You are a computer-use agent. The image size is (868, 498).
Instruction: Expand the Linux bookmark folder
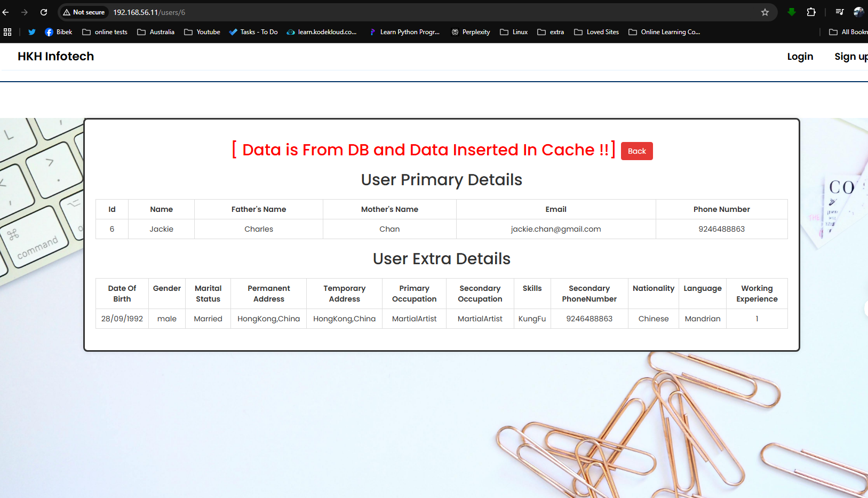tap(514, 32)
